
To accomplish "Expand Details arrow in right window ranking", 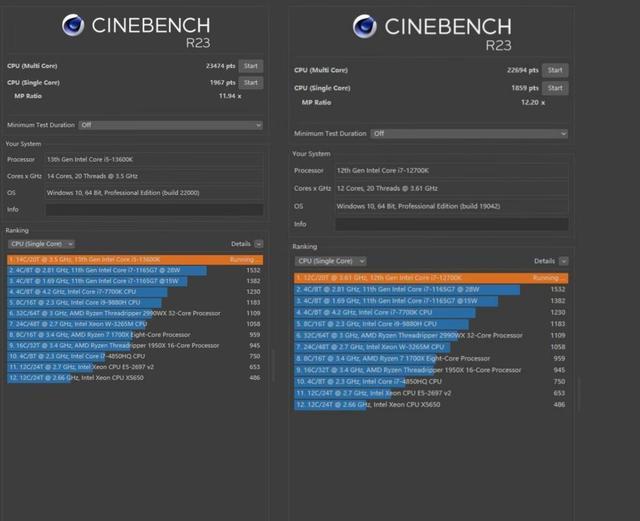I will 564,261.
